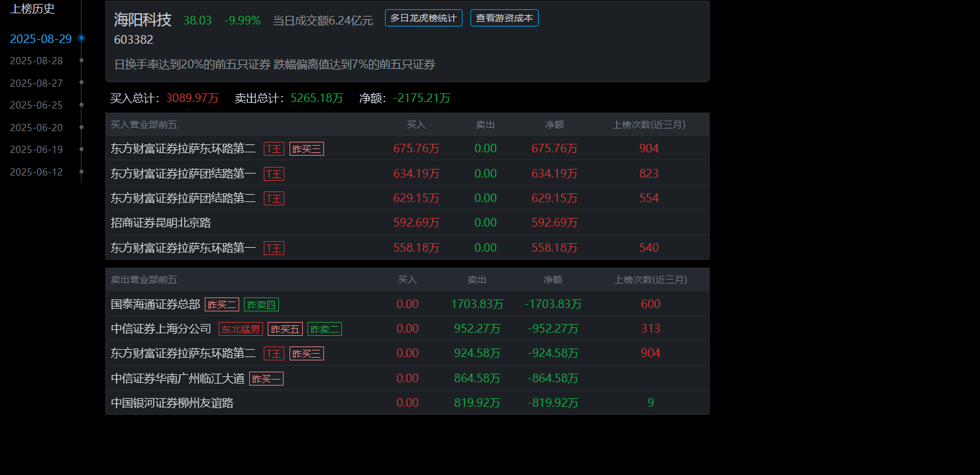
Task: Open the 国泰海通证券总部 seller row
Action: click(408, 303)
